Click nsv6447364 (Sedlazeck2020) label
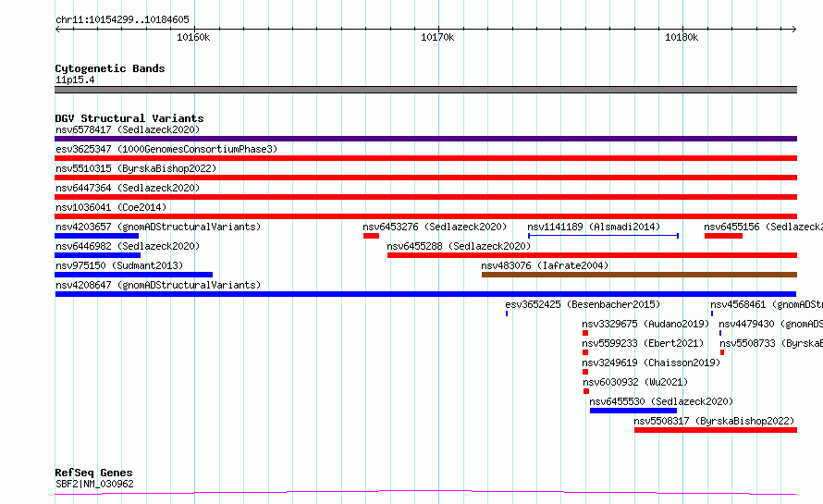 coord(128,188)
